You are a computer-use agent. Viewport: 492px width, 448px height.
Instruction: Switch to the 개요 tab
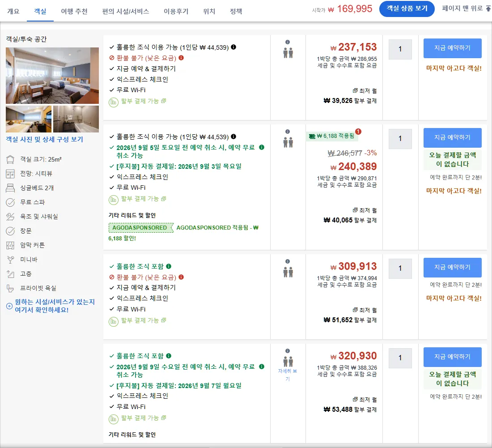tap(13, 11)
